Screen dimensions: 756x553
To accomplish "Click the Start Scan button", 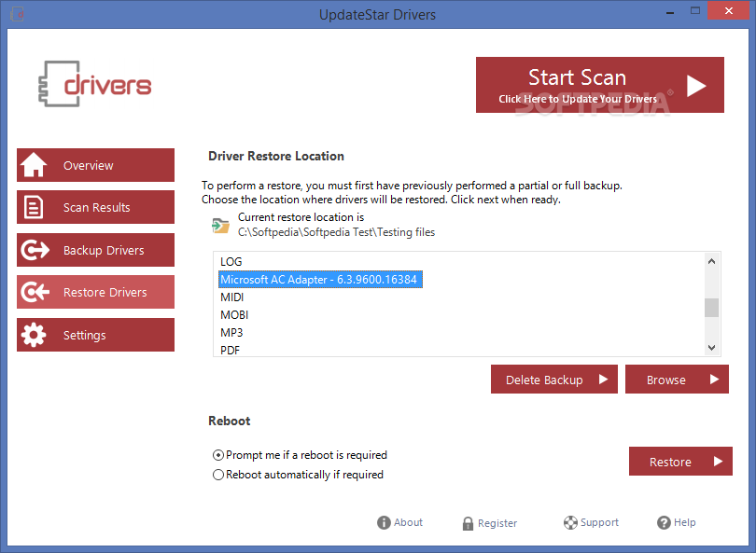I will [600, 85].
